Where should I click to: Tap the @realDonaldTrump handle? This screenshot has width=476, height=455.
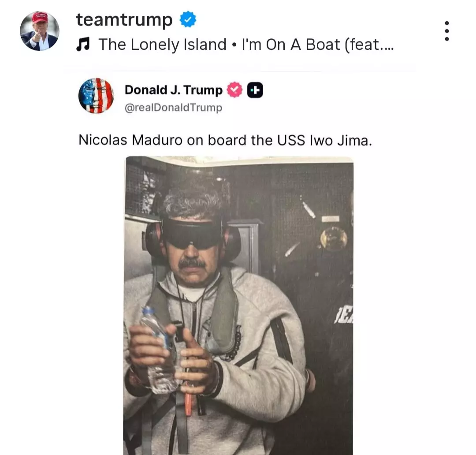[173, 108]
